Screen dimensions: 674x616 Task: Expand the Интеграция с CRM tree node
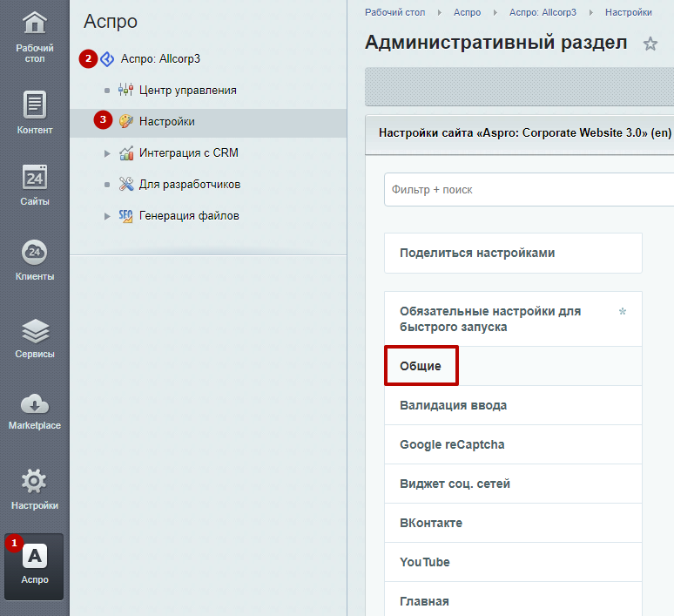[x=107, y=153]
